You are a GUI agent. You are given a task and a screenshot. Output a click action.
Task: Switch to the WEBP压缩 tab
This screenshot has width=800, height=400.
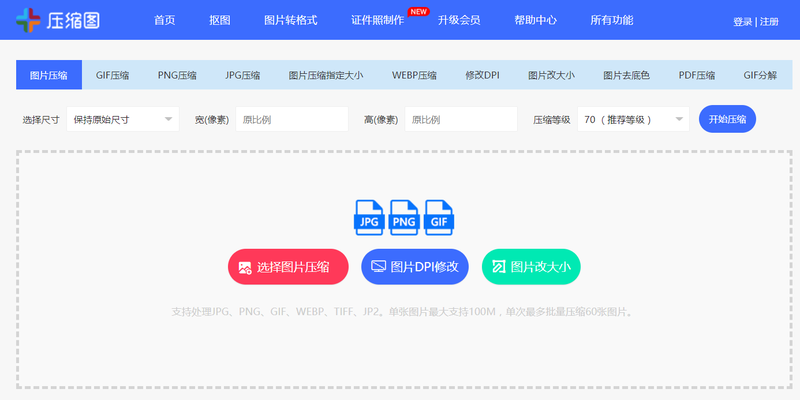414,75
